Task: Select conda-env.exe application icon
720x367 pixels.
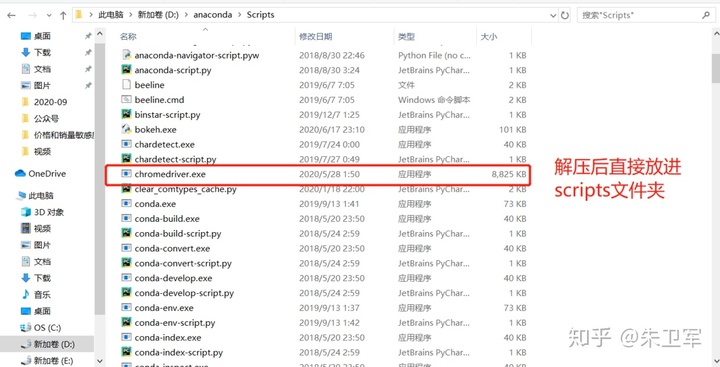Action: (x=126, y=308)
